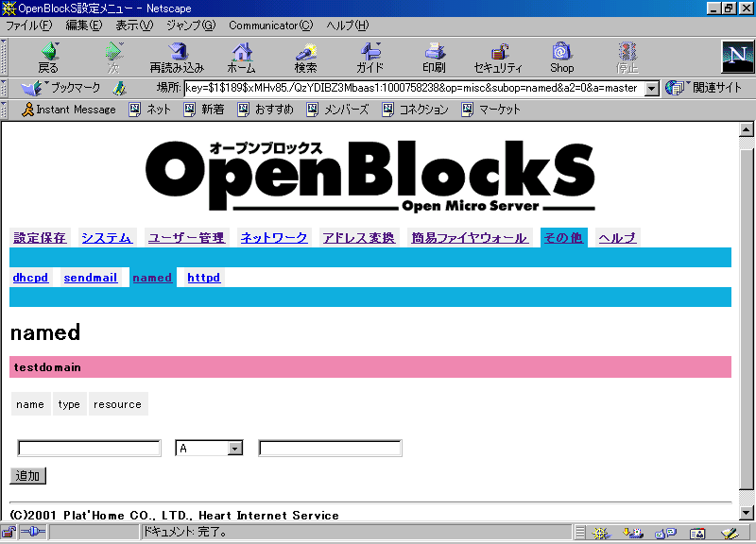Open the 新着 personal toolbar bookmark
This screenshot has width=756, height=544.
coord(204,110)
